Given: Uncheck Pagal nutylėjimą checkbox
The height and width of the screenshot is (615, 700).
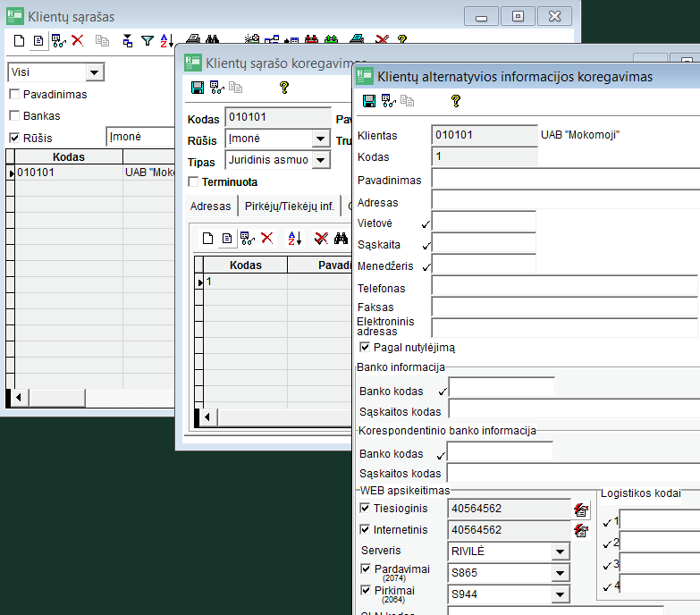Looking at the screenshot, I should (x=365, y=347).
